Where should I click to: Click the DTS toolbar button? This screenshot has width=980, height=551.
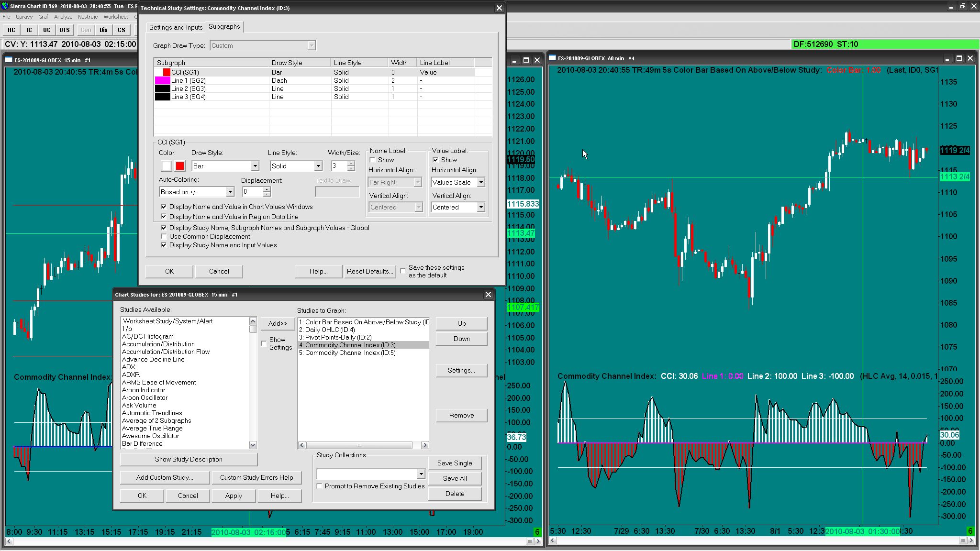coord(65,30)
